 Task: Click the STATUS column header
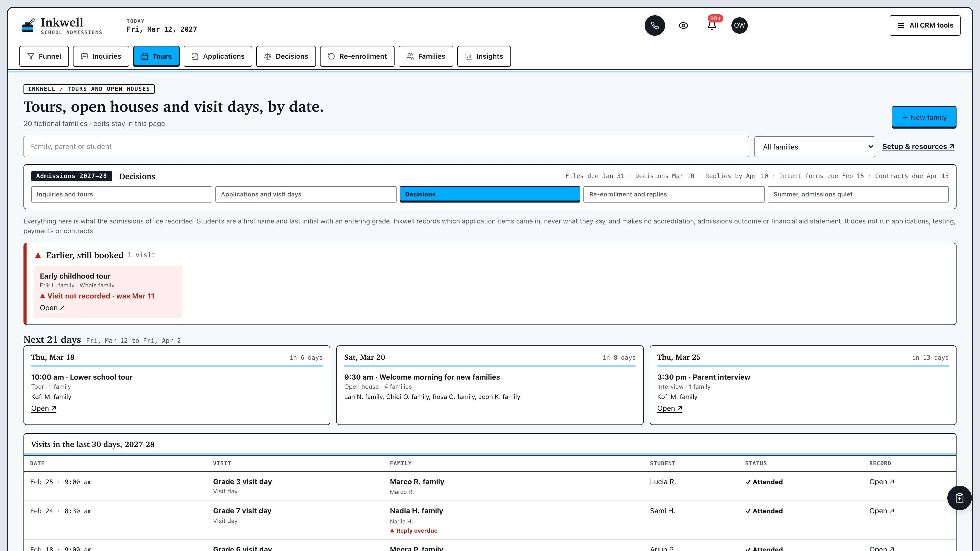click(x=755, y=464)
